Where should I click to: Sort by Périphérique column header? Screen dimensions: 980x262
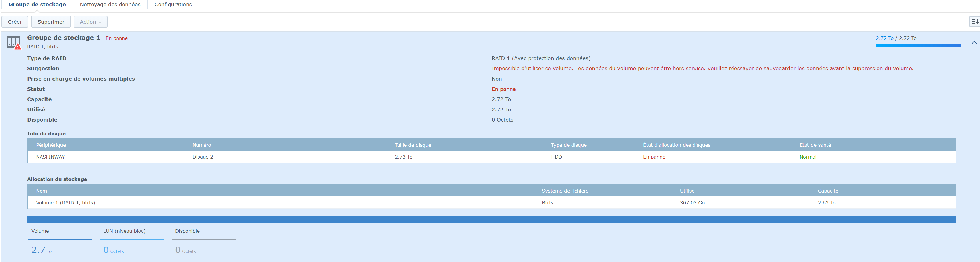51,145
